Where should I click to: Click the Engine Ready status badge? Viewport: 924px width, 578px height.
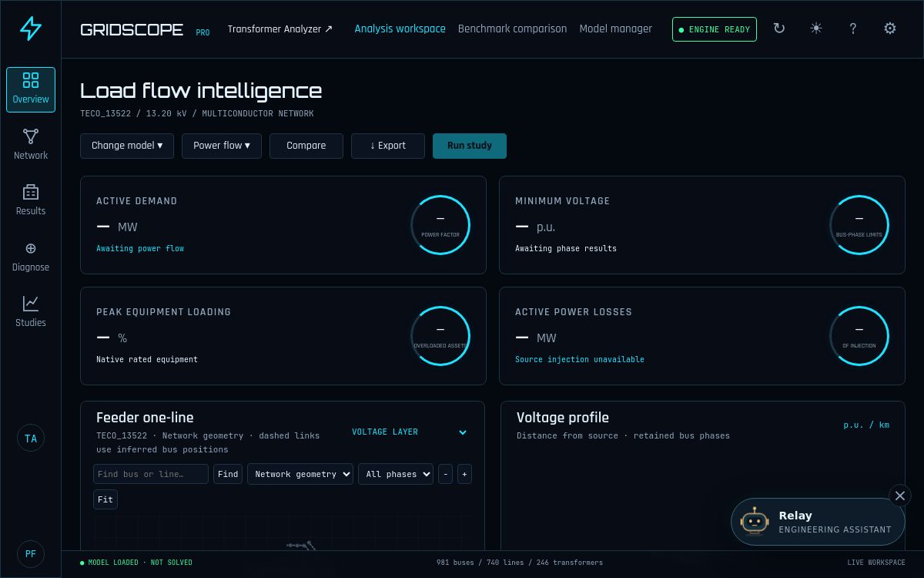click(x=715, y=29)
